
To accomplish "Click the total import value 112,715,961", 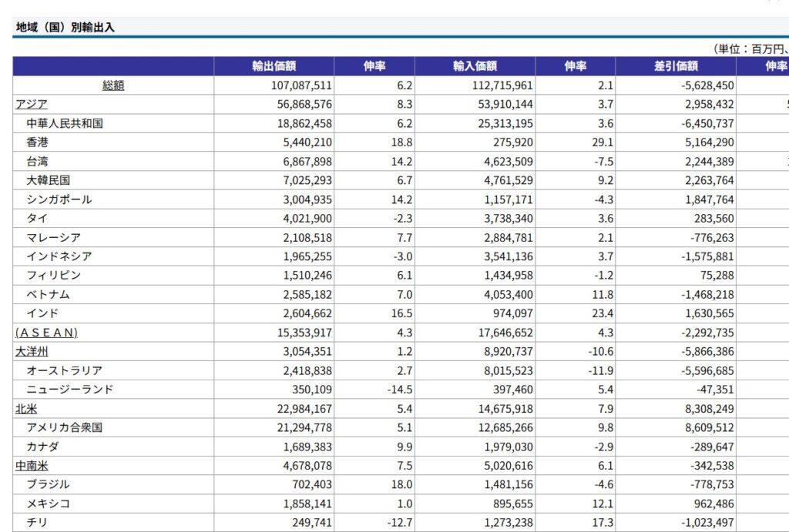I will [x=502, y=85].
